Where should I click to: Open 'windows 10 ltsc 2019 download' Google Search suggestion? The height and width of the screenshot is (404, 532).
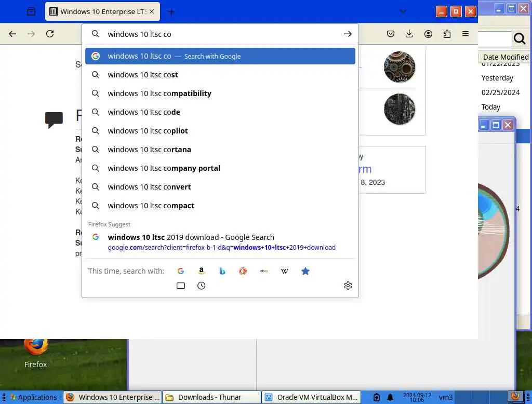pyautogui.click(x=220, y=242)
